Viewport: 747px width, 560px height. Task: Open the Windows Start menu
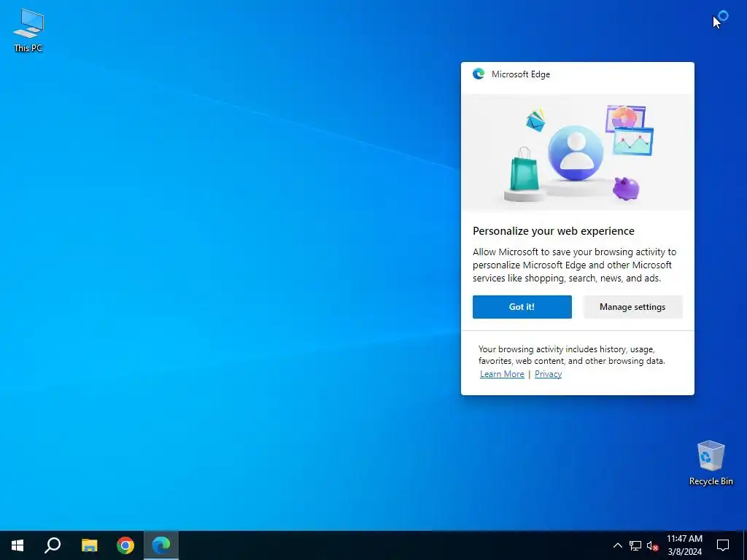click(18, 545)
